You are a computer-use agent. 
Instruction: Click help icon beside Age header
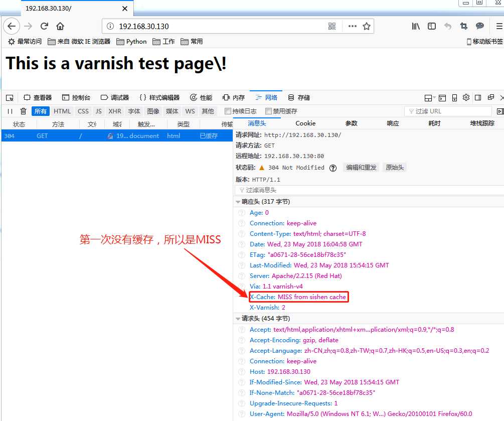(242, 213)
